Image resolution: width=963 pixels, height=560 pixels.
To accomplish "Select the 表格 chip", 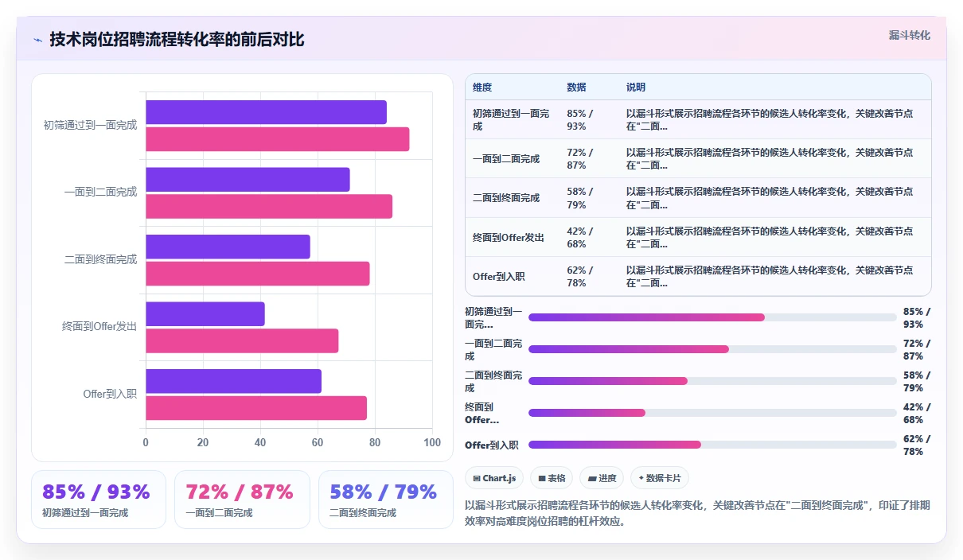I will pyautogui.click(x=552, y=478).
